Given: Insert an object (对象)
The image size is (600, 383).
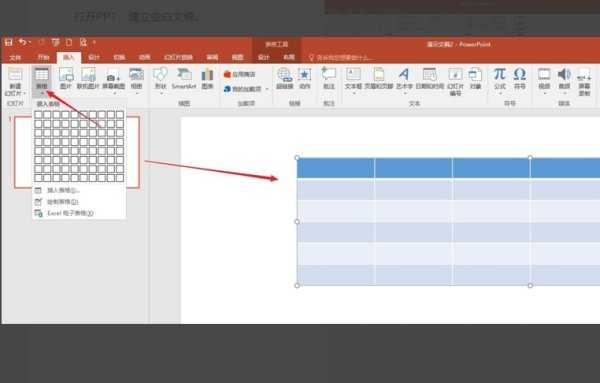Looking at the screenshot, I should pos(475,79).
